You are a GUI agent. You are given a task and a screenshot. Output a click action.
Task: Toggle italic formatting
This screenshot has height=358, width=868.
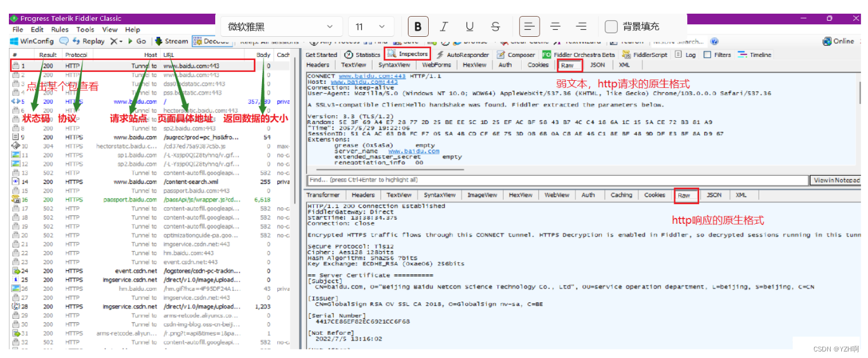click(x=443, y=27)
